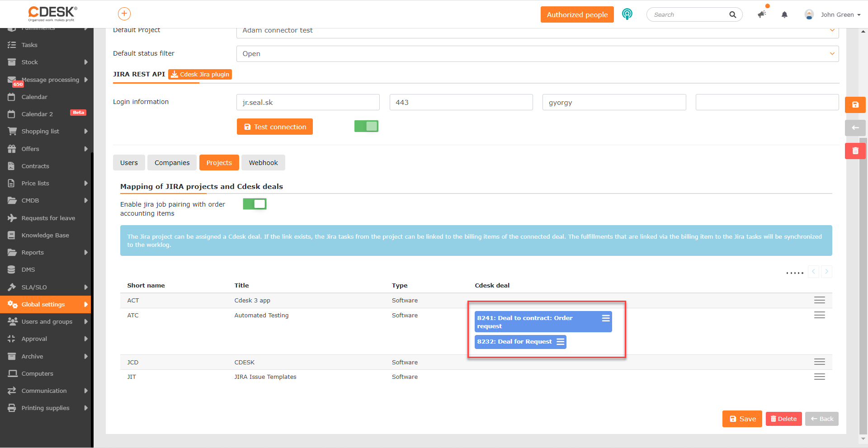
Task: Click the bottom Save button
Action: [x=742, y=419]
